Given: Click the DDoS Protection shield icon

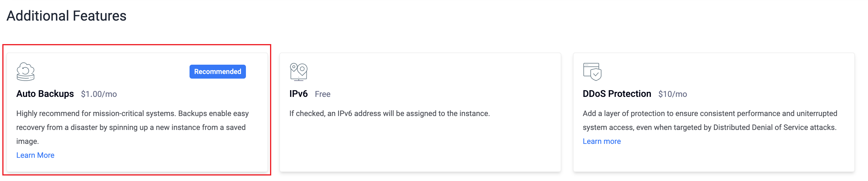Looking at the screenshot, I should click(x=592, y=72).
